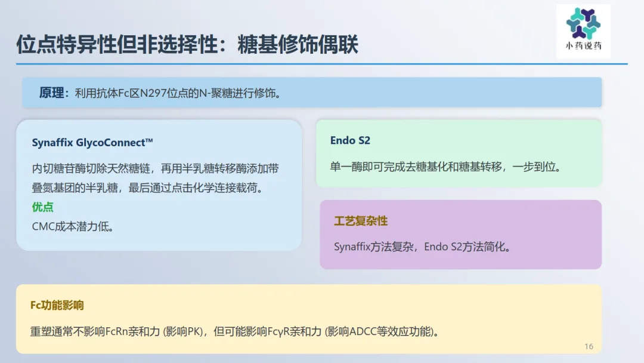
Task: Select the slide title 位点特异性但非选择性:糖基修饰偶联
Action: (187, 44)
